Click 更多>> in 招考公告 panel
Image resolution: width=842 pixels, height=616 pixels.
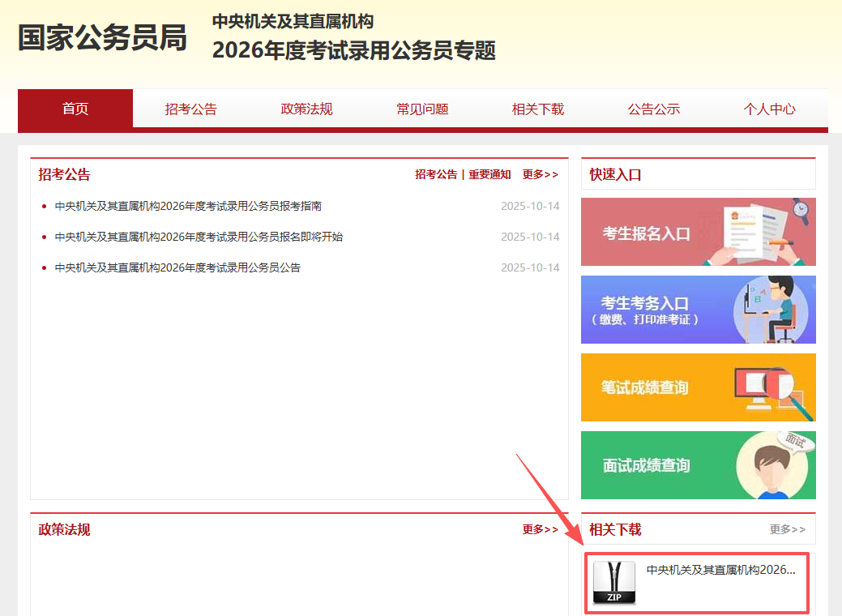[x=540, y=174]
